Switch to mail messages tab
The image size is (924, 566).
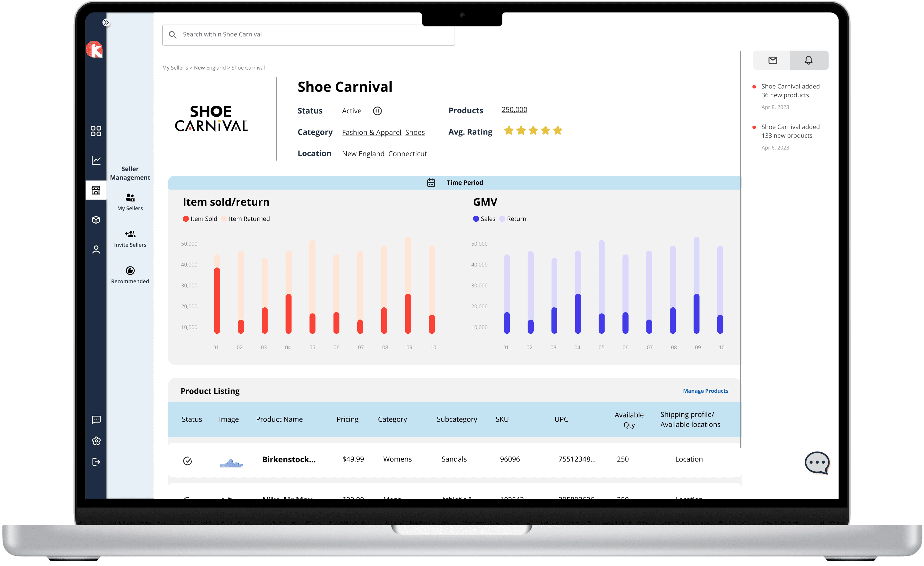[x=772, y=60]
